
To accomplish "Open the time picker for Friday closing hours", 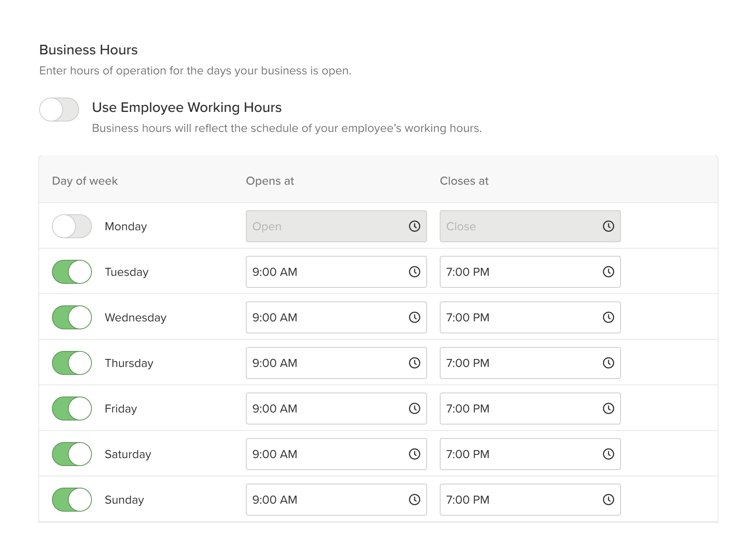I will click(609, 409).
